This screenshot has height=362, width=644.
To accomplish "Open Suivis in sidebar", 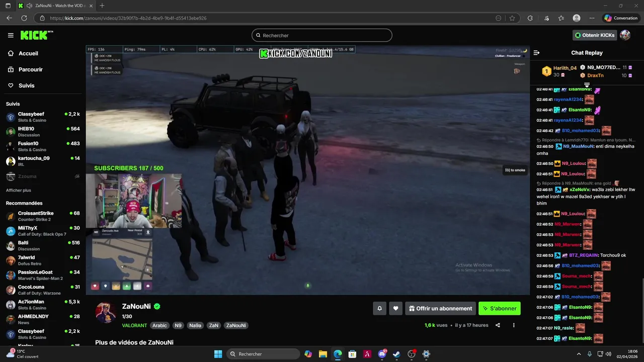I will tap(26, 85).
